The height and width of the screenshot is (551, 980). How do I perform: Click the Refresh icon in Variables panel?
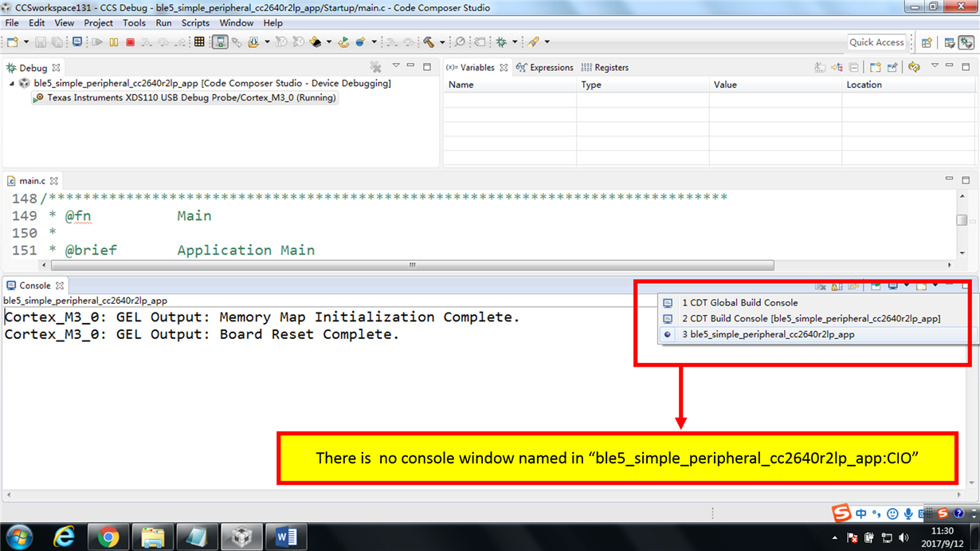point(914,67)
